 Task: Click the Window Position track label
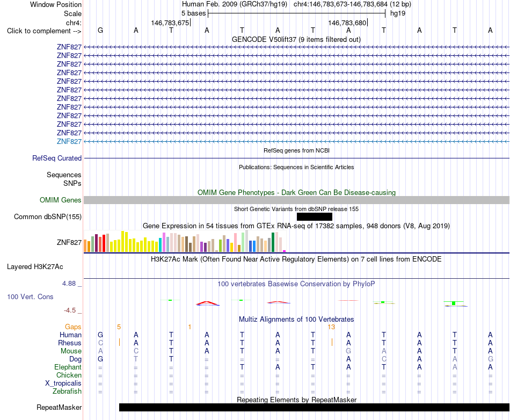pos(56,4)
